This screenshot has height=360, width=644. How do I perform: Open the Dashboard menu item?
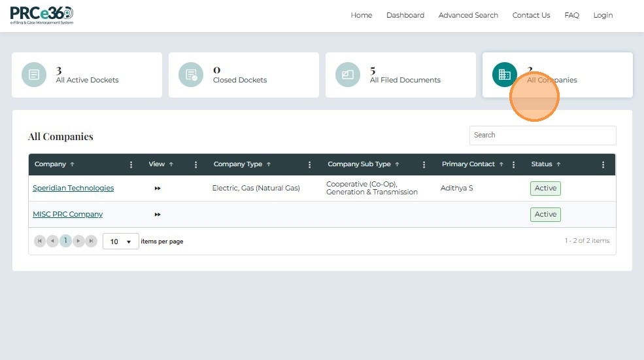(405, 15)
